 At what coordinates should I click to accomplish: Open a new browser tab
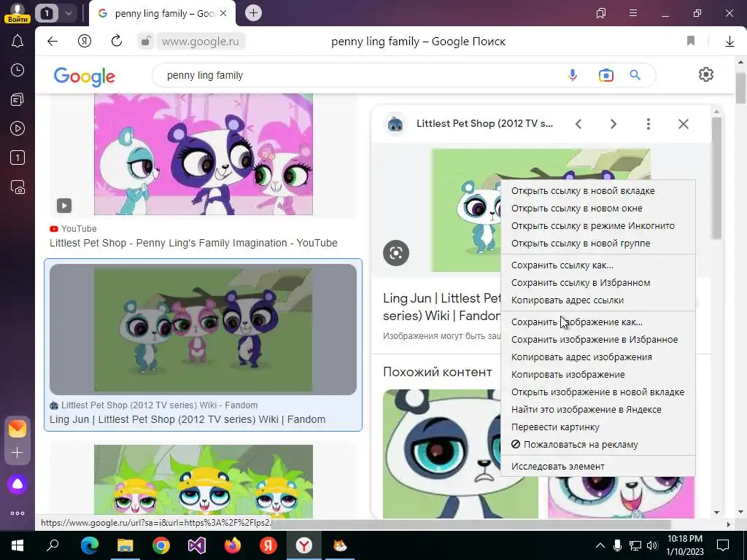(x=253, y=13)
